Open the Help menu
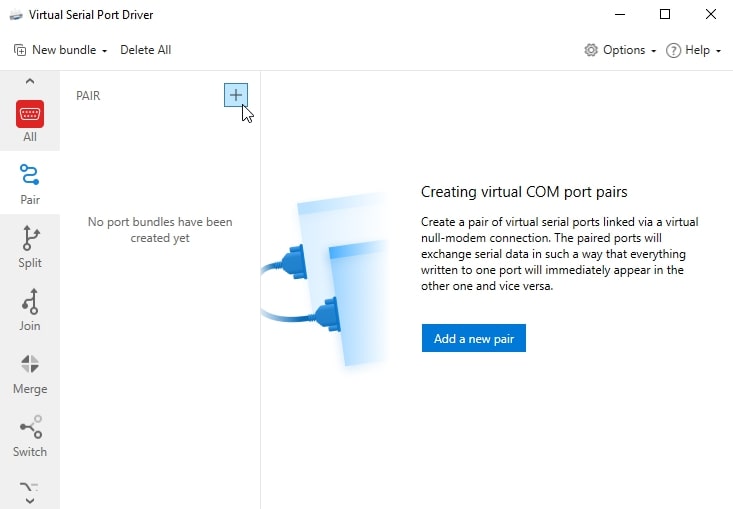This screenshot has height=509, width=733. tap(693, 50)
